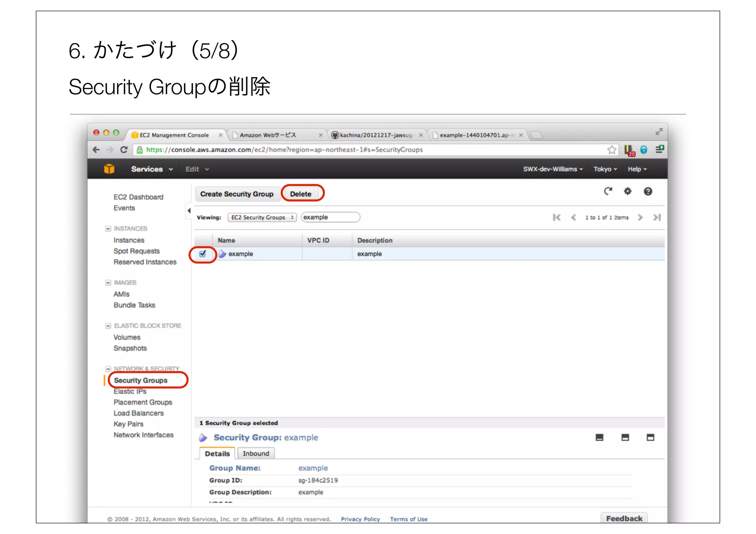756x534 pixels.
Task: Open Security Groups in sidebar
Action: point(141,380)
